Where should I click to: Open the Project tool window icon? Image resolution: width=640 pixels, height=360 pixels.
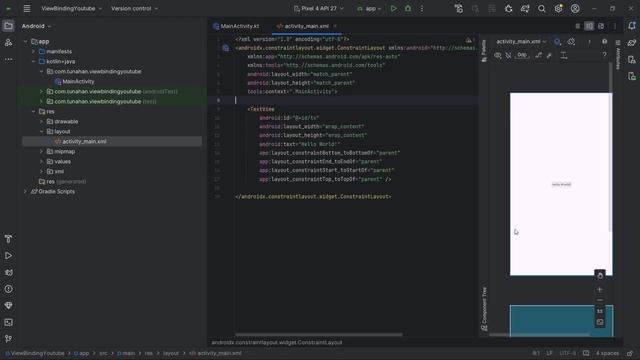(x=8, y=26)
